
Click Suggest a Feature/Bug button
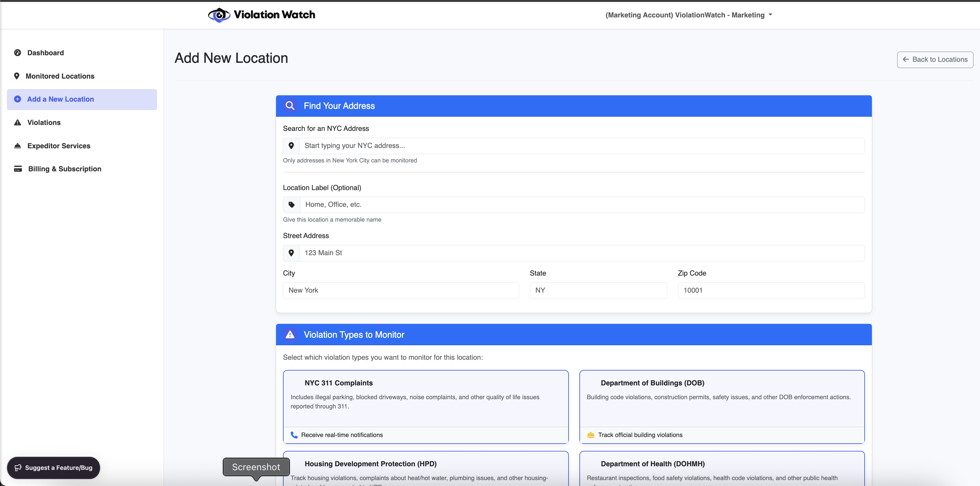pos(53,468)
